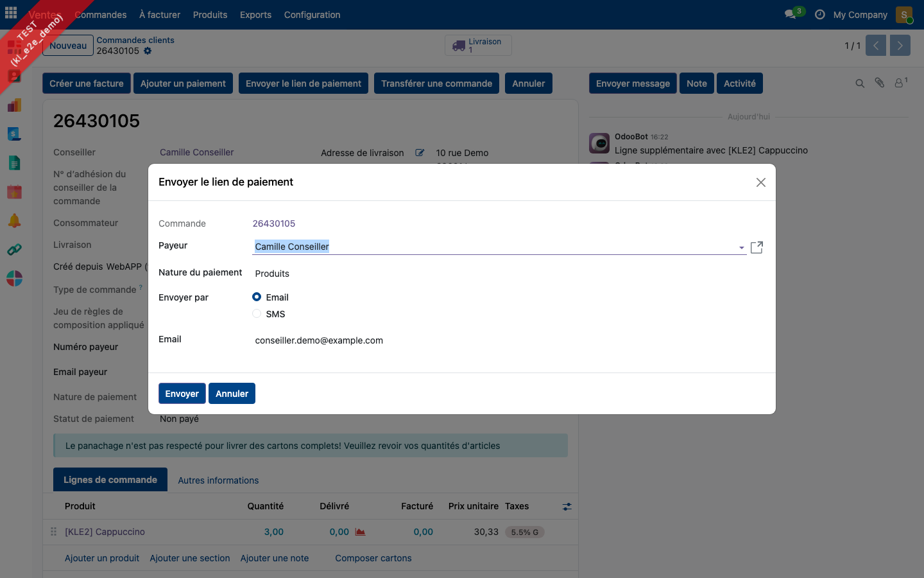The height and width of the screenshot is (578, 924).
Task: Open order 26430105 link in dialog
Action: pos(274,223)
